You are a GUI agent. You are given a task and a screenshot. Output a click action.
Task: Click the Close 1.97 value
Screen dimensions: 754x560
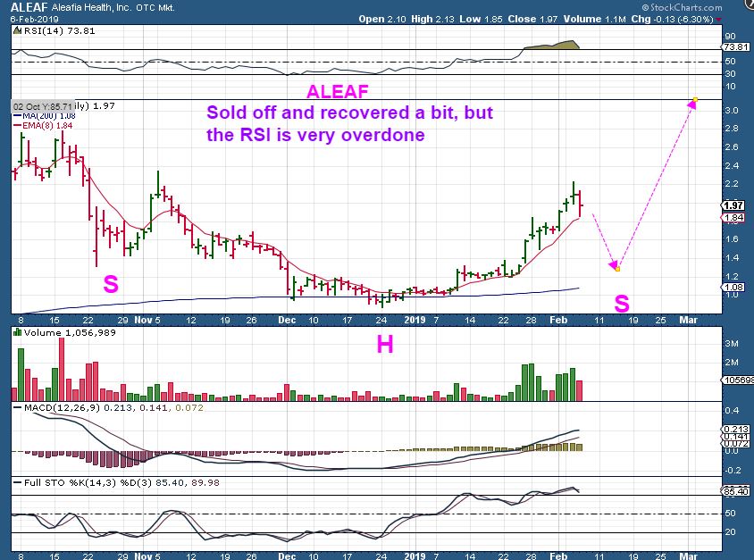coord(532,20)
